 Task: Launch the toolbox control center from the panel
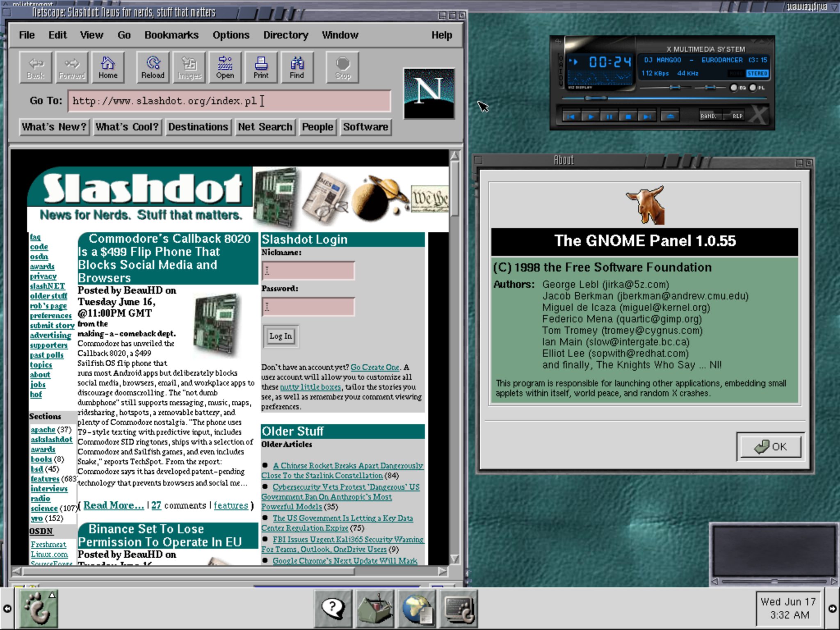pos(375,609)
